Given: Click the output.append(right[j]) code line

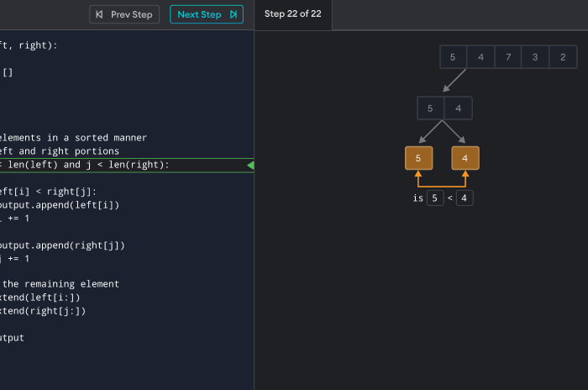Looking at the screenshot, I should click(x=61, y=245).
